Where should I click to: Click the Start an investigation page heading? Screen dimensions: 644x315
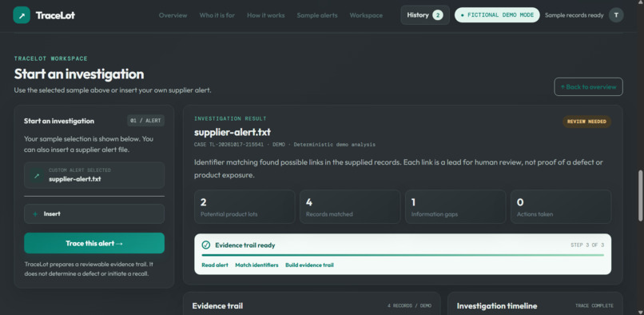(x=79, y=74)
